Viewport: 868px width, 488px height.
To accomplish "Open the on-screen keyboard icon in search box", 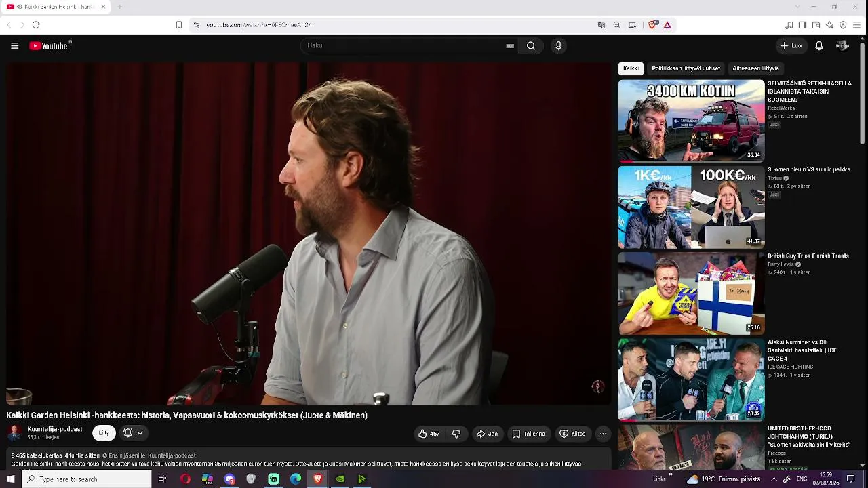I will coord(510,46).
